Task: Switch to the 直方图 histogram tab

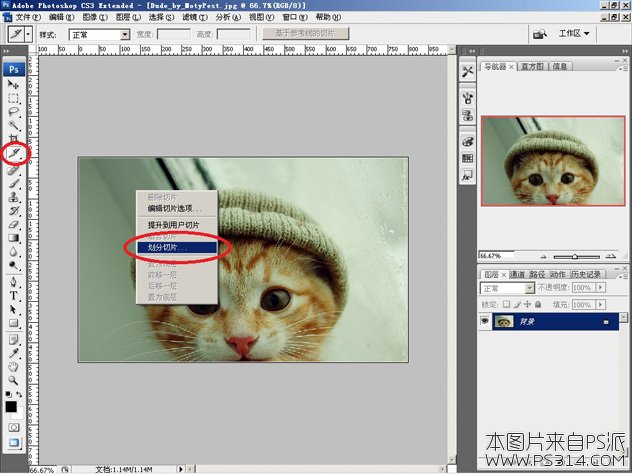Action: tap(532, 67)
